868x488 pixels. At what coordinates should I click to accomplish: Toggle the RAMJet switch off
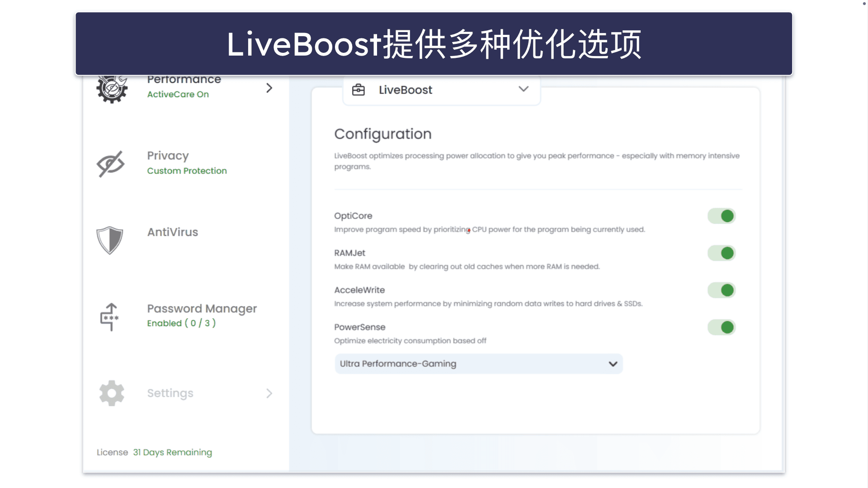722,253
